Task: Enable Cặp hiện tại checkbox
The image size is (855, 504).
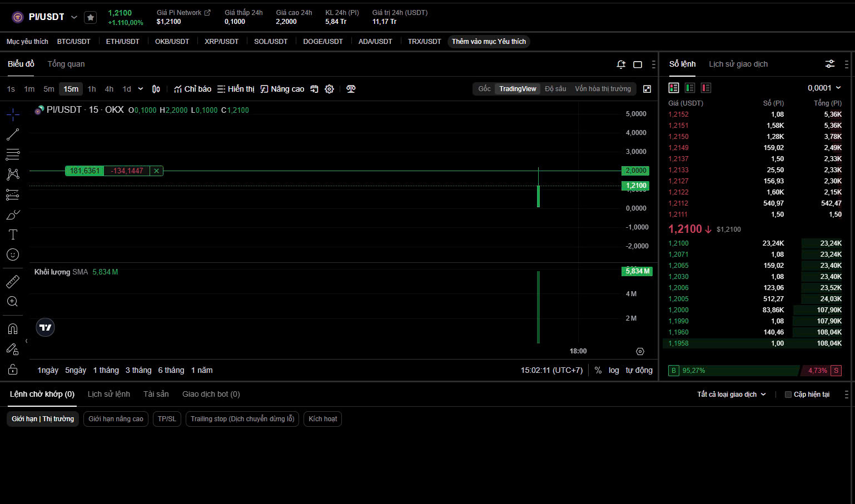Action: click(x=788, y=395)
